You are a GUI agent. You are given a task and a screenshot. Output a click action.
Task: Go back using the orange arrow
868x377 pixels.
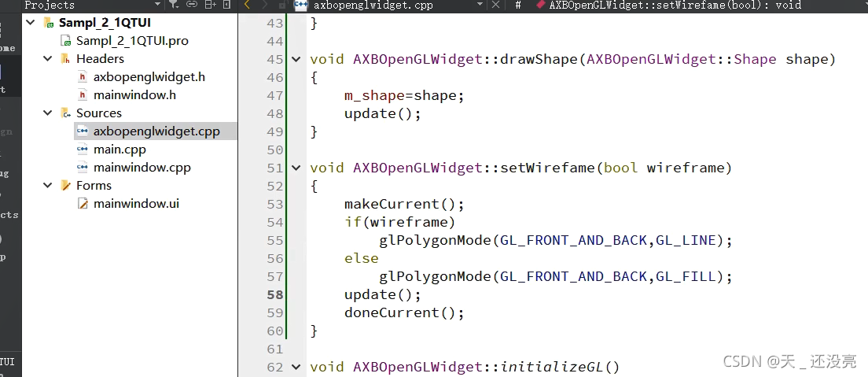[247, 5]
